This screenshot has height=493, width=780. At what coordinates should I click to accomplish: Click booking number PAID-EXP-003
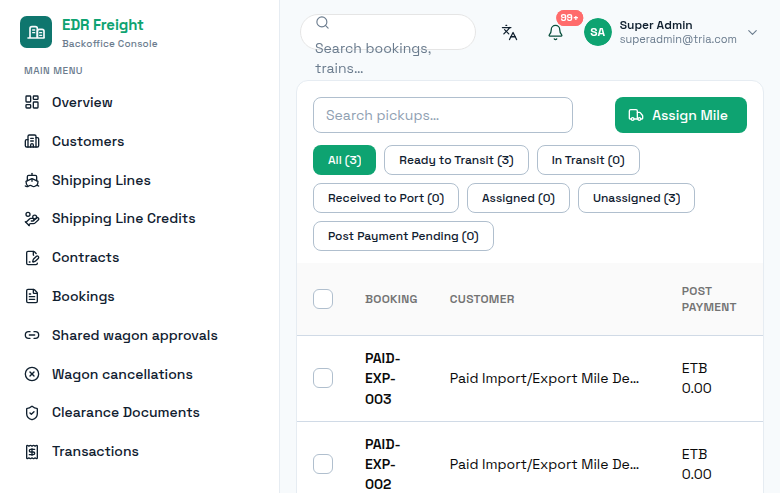click(x=383, y=379)
